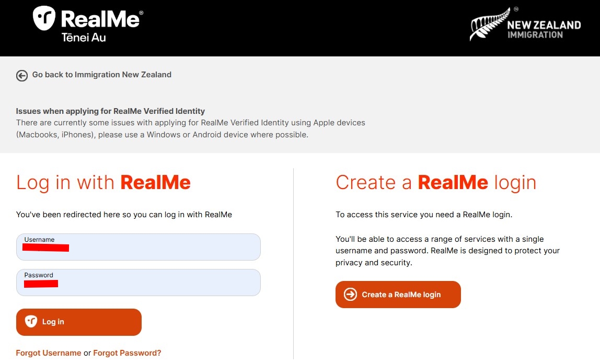600x364 pixels.
Task: Open the Forgot Password? link
Action: tap(127, 353)
